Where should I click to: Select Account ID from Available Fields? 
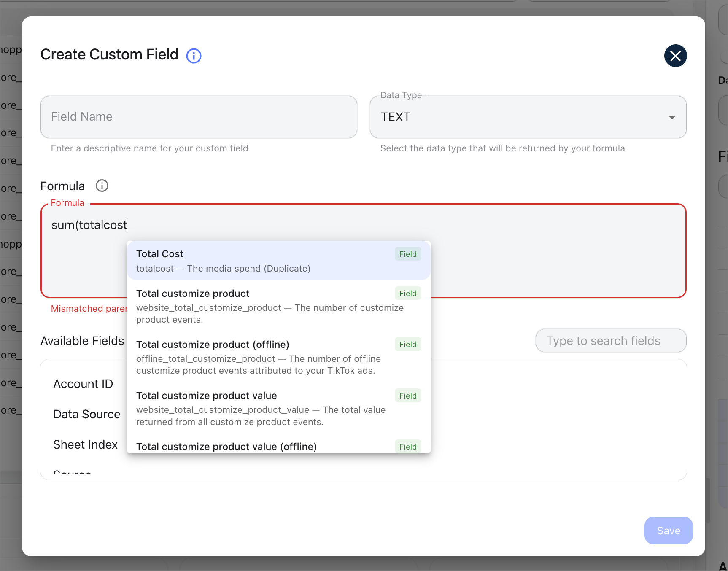point(83,384)
